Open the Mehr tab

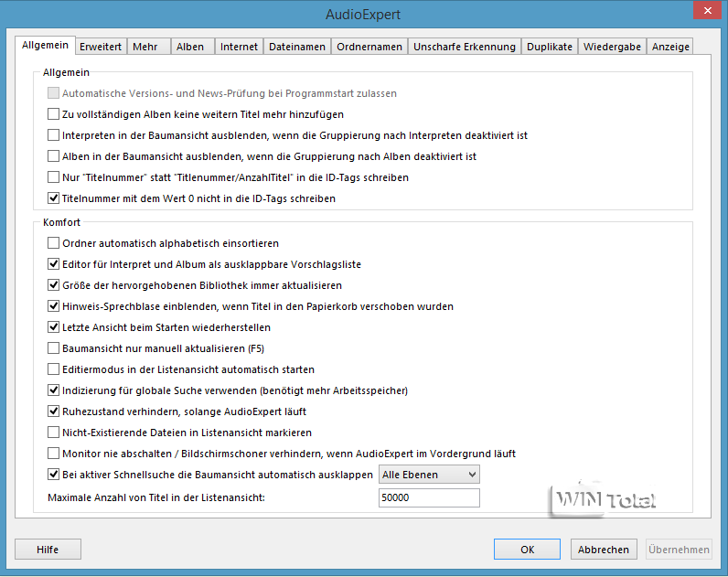click(148, 47)
